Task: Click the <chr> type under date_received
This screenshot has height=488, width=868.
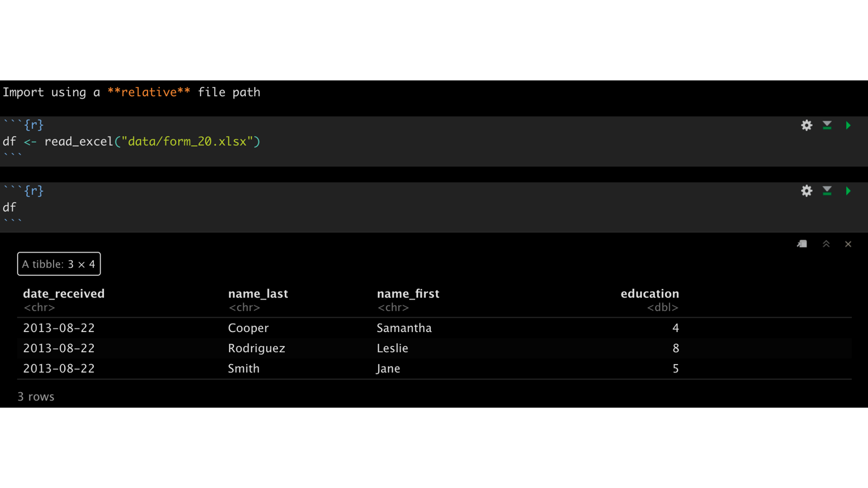Action: tap(39, 307)
